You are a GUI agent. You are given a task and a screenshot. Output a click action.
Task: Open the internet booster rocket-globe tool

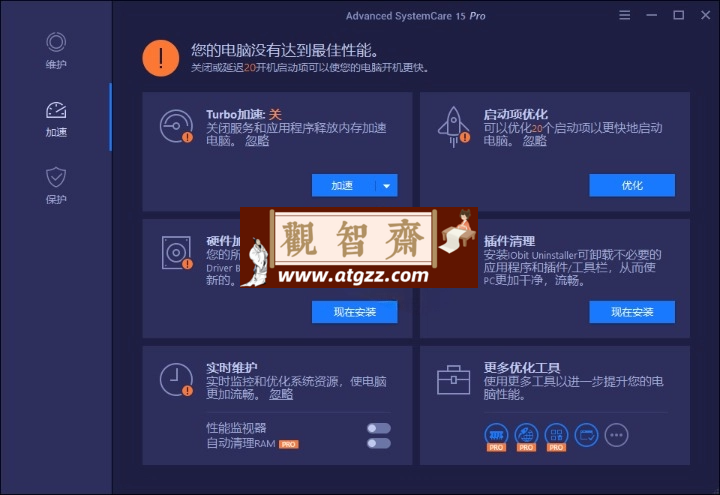(x=526, y=437)
